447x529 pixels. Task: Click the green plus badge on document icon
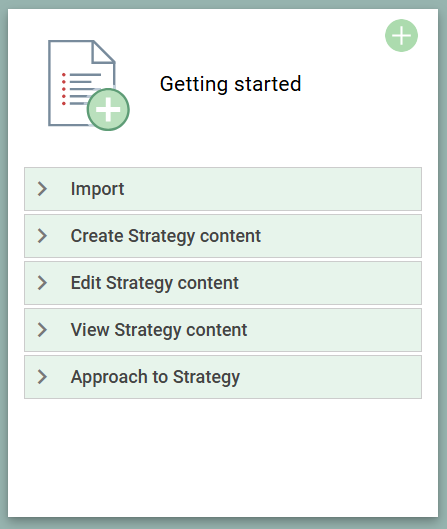point(108,110)
